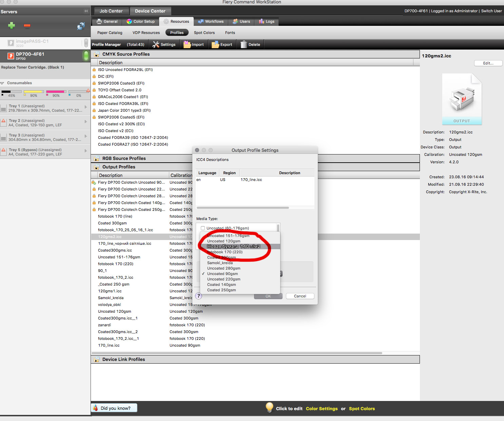The image size is (504, 421).
Task: Click OK in Output Profile Settings
Action: (268, 296)
